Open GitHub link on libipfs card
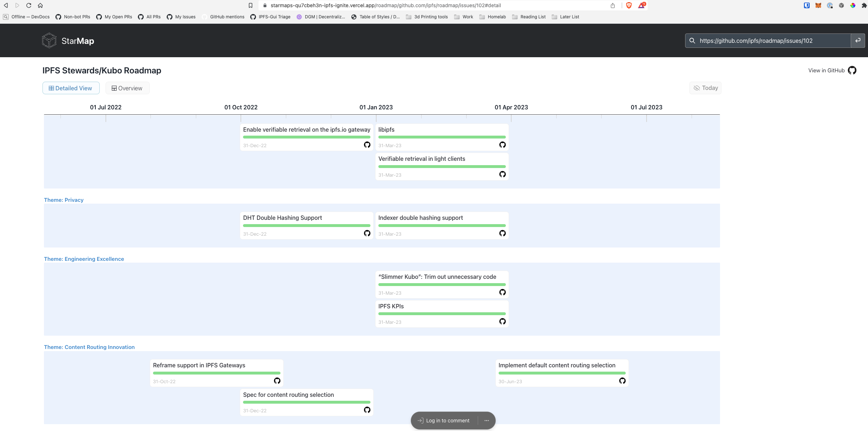868x431 pixels. 503,145
